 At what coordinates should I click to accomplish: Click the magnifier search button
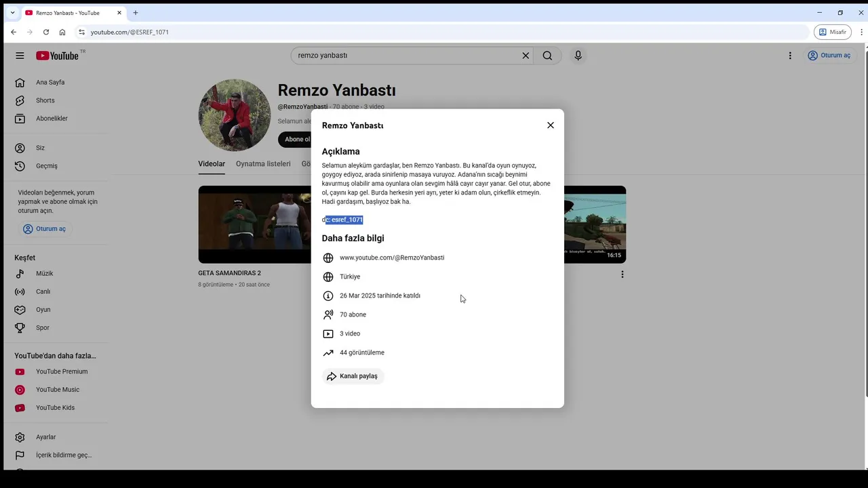(547, 56)
